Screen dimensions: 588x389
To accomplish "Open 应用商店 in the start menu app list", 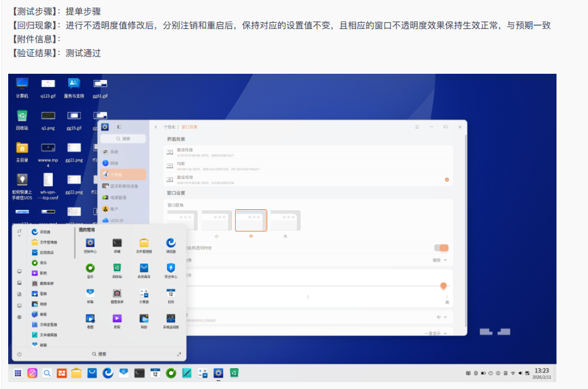I will coord(44,252).
